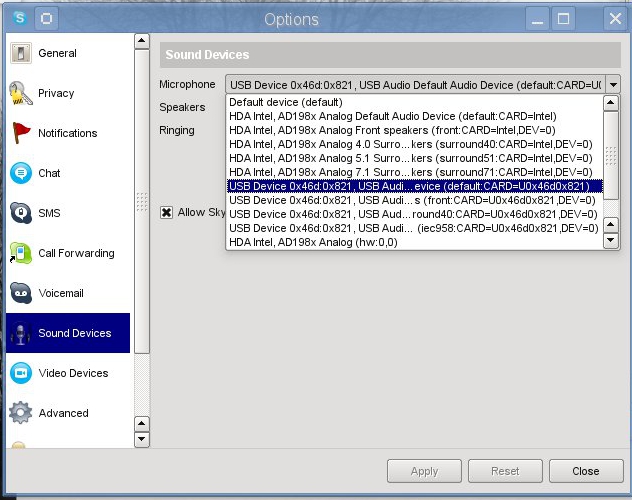Click the Voicemail cassette icon
Viewport: 632px width, 500px height.
pyautogui.click(x=21, y=293)
